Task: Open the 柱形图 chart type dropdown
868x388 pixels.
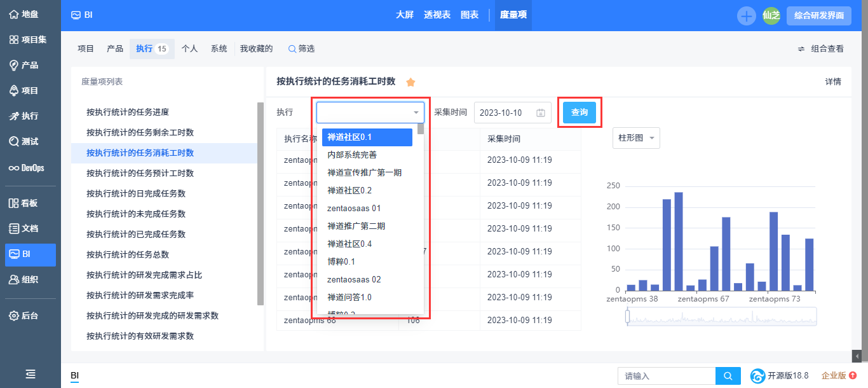Action: pyautogui.click(x=636, y=138)
